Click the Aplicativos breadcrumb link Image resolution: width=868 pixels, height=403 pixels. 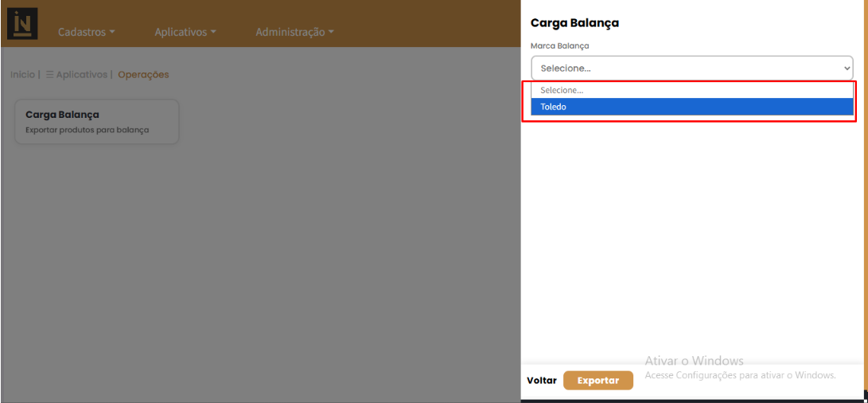click(81, 75)
